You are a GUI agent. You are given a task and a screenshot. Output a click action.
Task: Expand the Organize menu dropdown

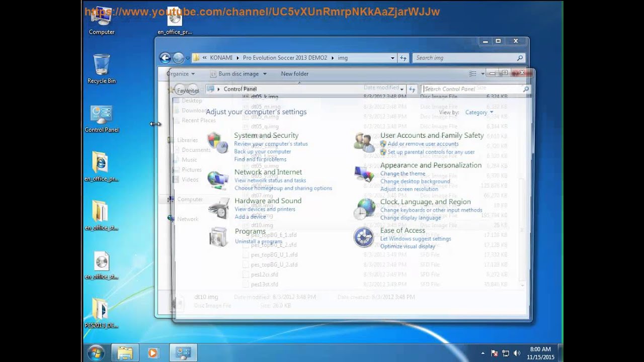point(181,74)
